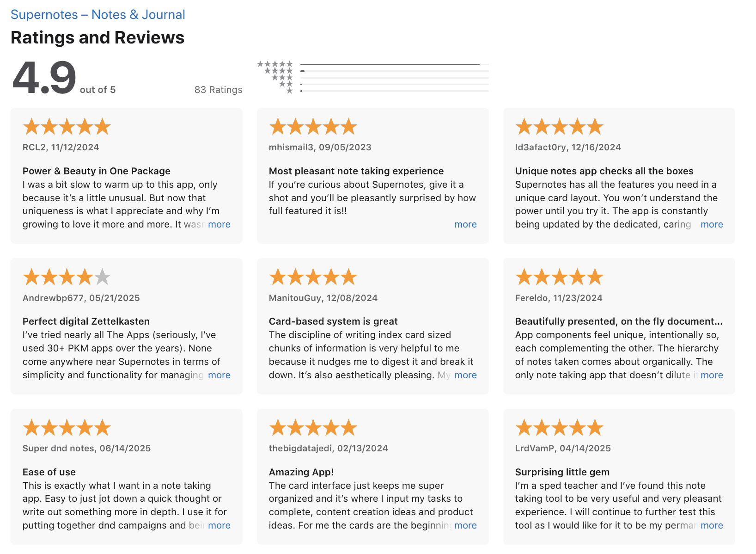Expand LrdVamP's Surprising little gem review
Image resolution: width=756 pixels, height=554 pixels.
712,525
